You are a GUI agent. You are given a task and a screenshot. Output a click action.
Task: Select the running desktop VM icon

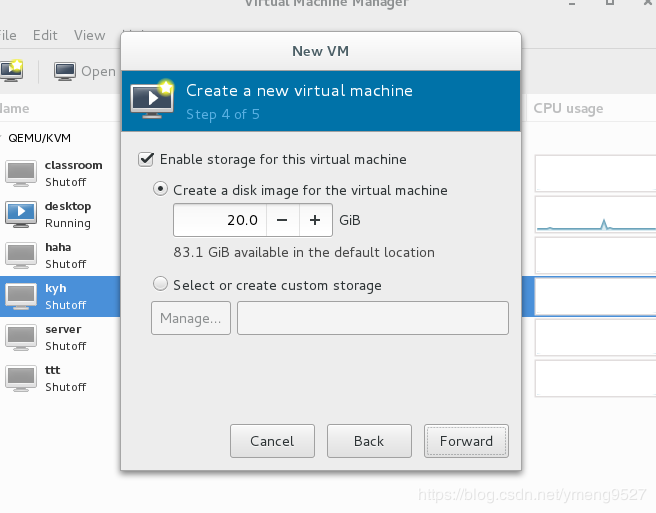tap(21, 214)
